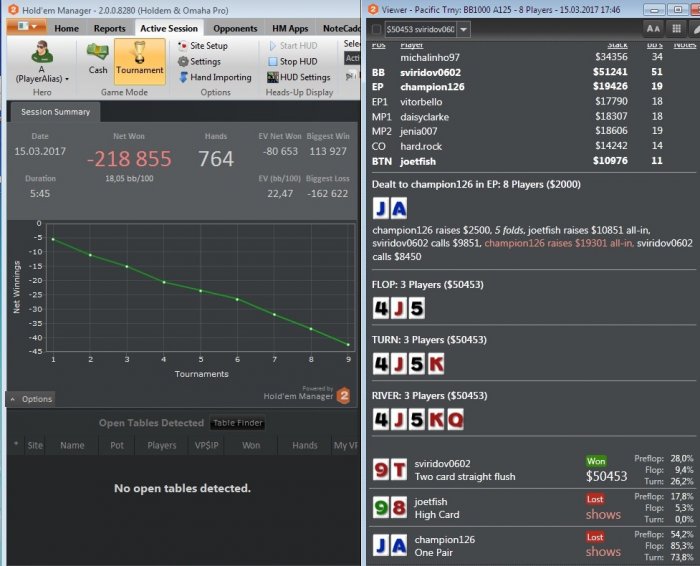This screenshot has width=700, height=566.
Task: Select player hard.rock in CO row
Action: click(x=421, y=146)
